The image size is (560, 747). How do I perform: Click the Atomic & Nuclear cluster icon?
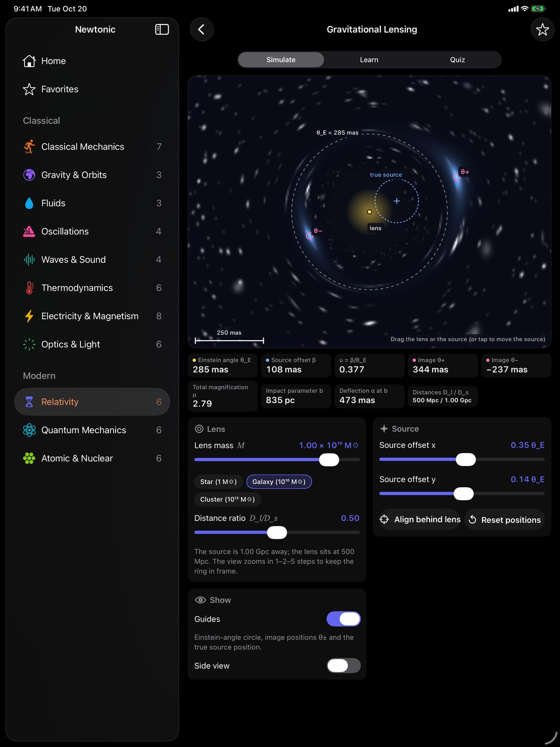coord(30,458)
